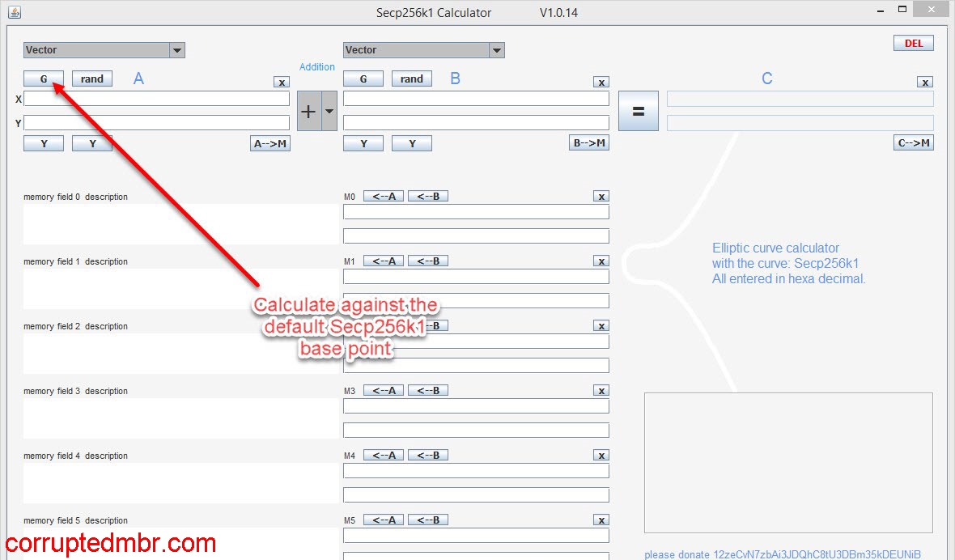
Task: Toggle second Y button under vector A
Action: click(91, 142)
